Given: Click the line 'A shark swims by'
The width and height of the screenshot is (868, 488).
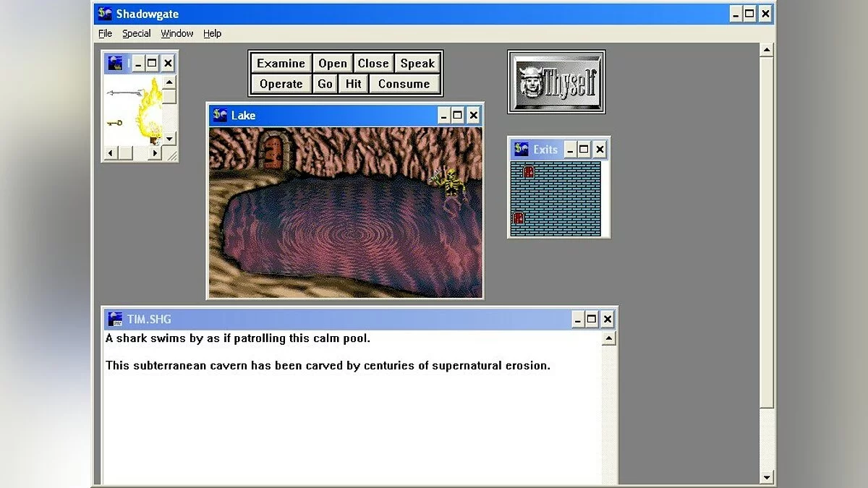Looking at the screenshot, I should click(238, 338).
